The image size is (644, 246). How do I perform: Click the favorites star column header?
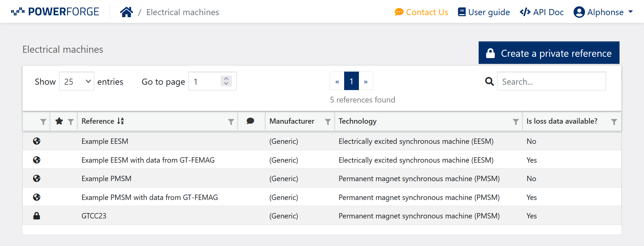[x=59, y=121]
